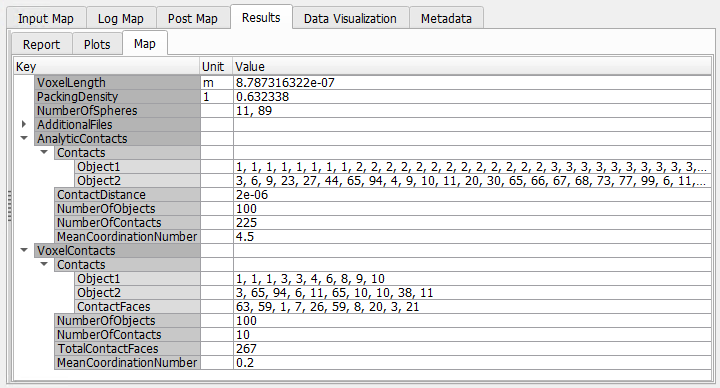The width and height of the screenshot is (720, 388).
Task: Collapse Contacts node under VoxelContacts
Action: tap(44, 264)
